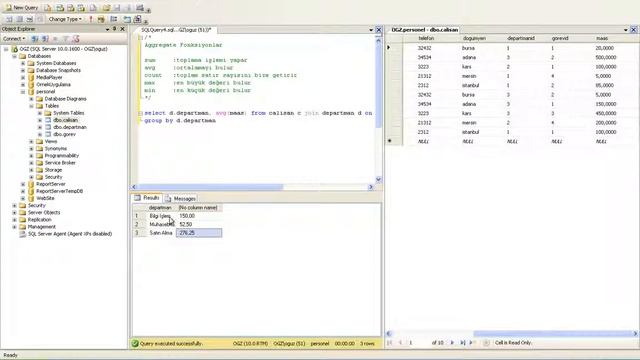640x360 pixels.
Task: Select the OrnekUygulama database
Action: (x=53, y=84)
